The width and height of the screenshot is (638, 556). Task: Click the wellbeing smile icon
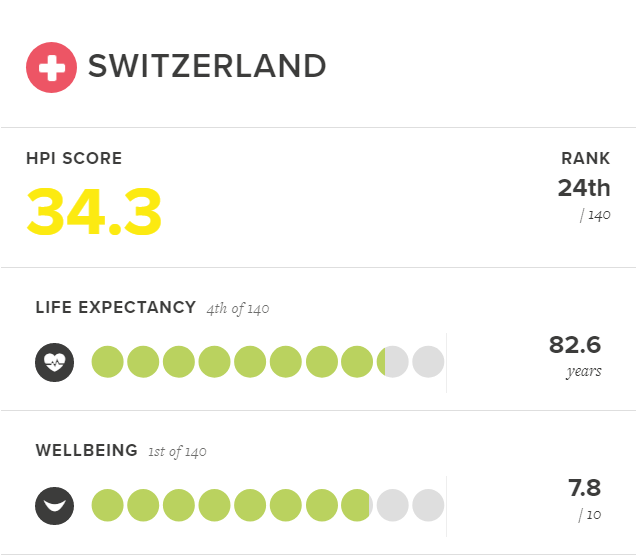pyautogui.click(x=55, y=506)
